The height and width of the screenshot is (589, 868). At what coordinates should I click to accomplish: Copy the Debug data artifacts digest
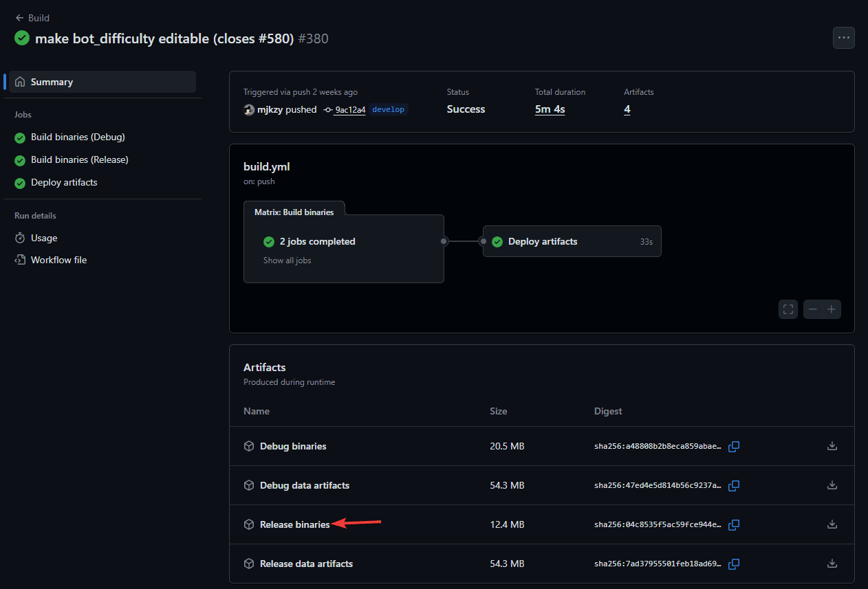tap(733, 485)
